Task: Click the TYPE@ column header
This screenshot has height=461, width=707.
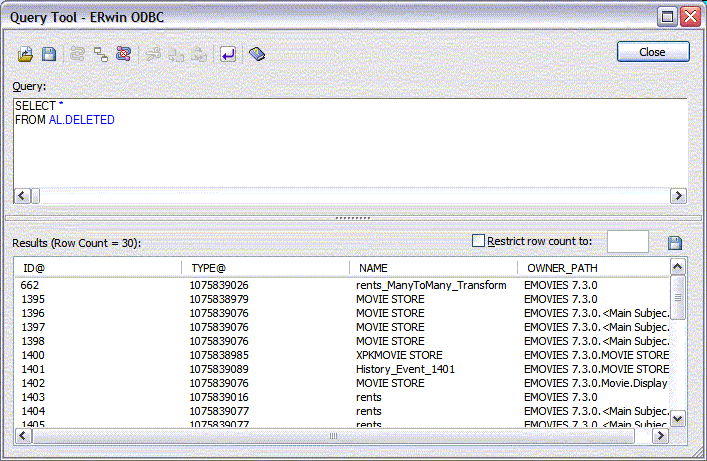Action: pyautogui.click(x=266, y=268)
